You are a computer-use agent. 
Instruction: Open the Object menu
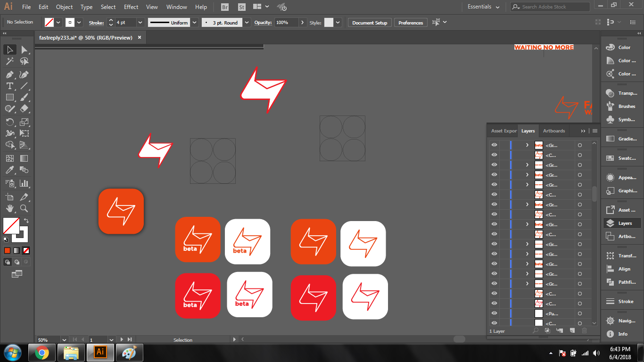64,7
